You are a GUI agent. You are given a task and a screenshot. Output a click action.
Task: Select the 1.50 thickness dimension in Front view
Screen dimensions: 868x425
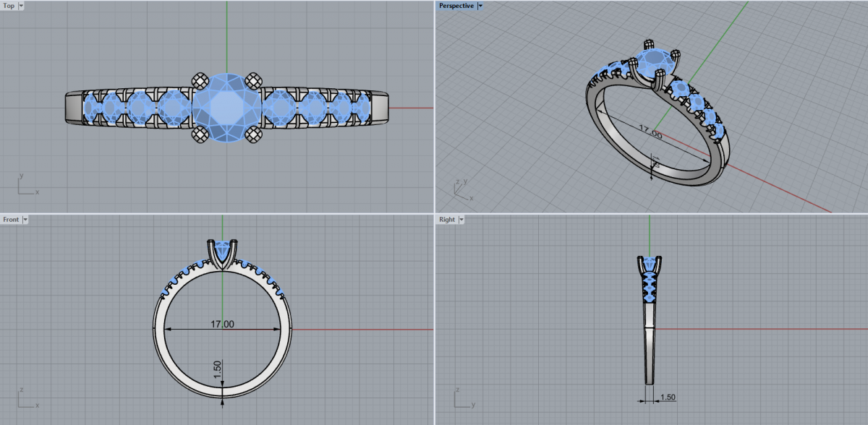[x=218, y=371]
